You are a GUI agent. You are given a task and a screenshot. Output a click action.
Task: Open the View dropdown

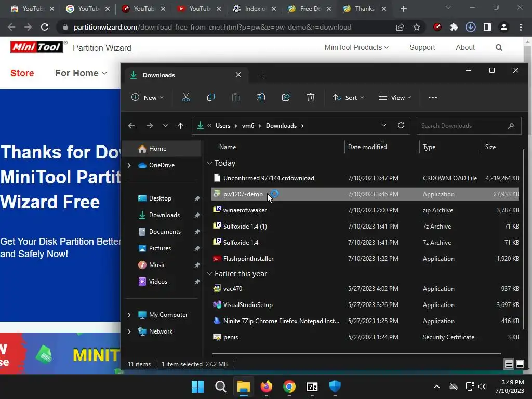pyautogui.click(x=395, y=98)
